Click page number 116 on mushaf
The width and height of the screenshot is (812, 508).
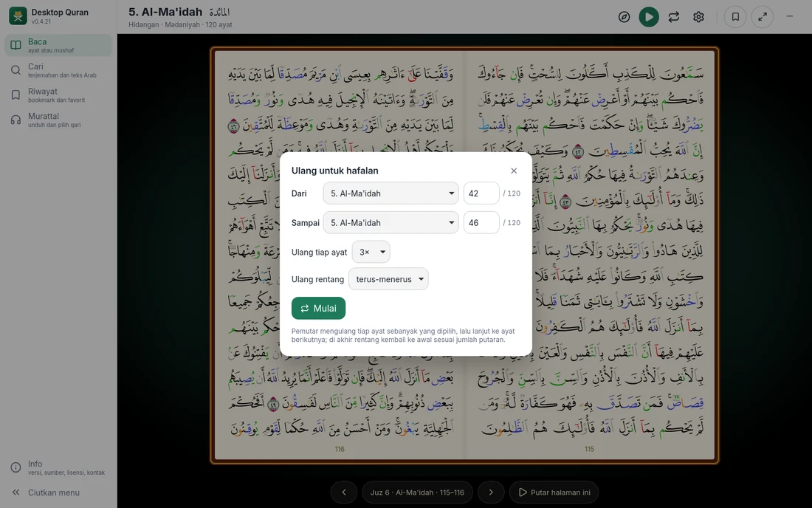coord(340,449)
